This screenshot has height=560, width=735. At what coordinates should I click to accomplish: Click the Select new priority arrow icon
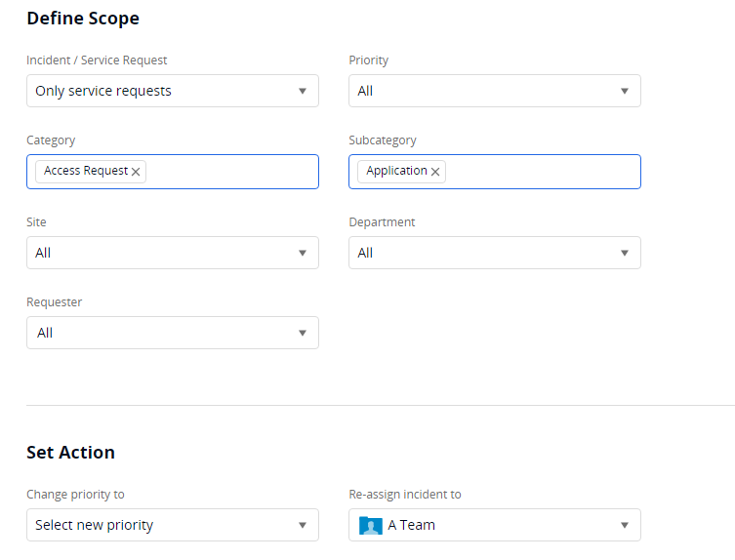[303, 526]
